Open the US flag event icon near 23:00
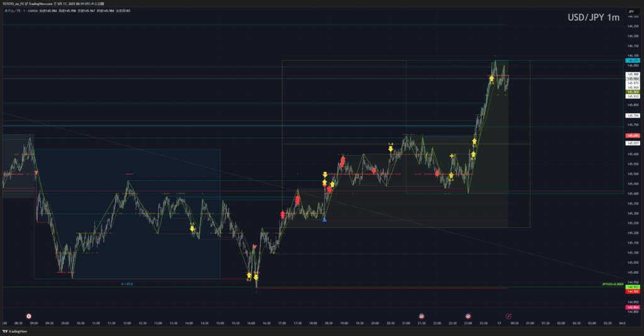The width and height of the screenshot is (644, 336). click(x=468, y=317)
